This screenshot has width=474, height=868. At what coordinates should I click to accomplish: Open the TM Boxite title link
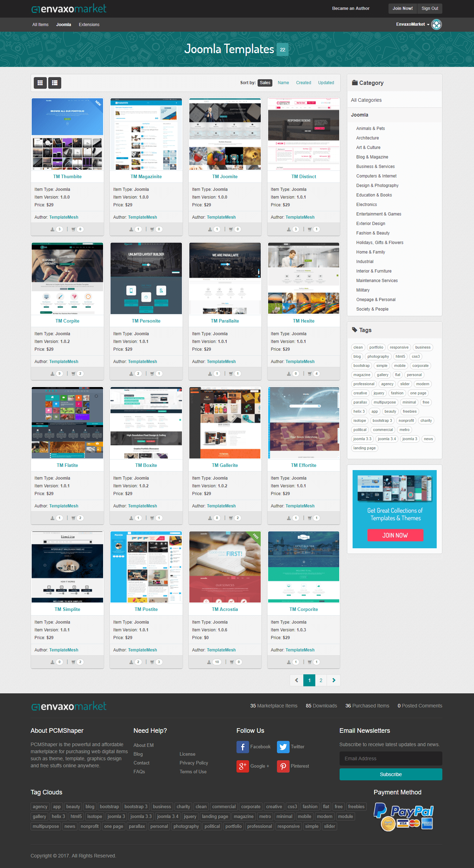pyautogui.click(x=146, y=465)
